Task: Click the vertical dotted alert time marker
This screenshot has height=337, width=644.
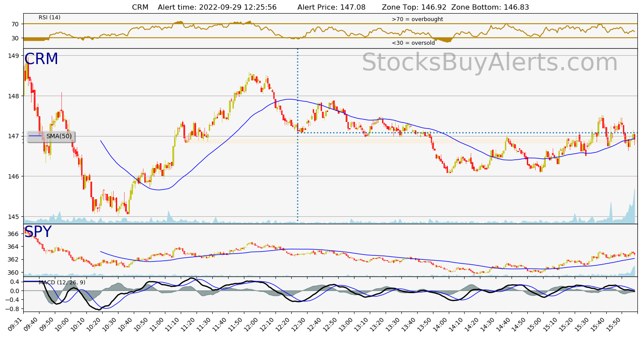Action: [297, 135]
